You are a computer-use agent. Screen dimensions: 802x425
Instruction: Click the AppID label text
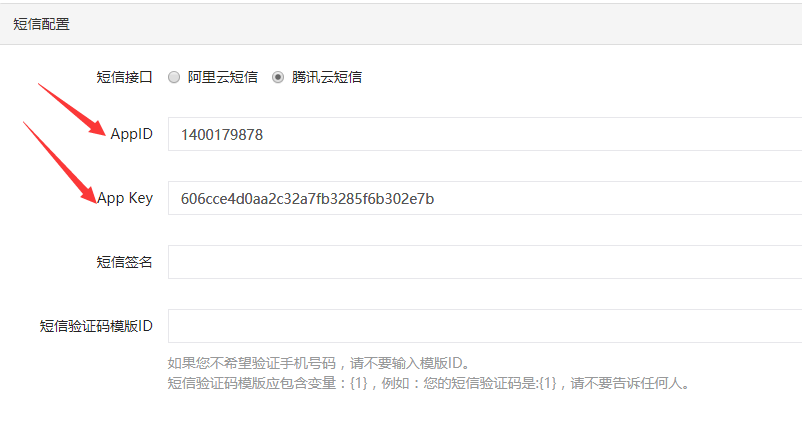(x=131, y=134)
